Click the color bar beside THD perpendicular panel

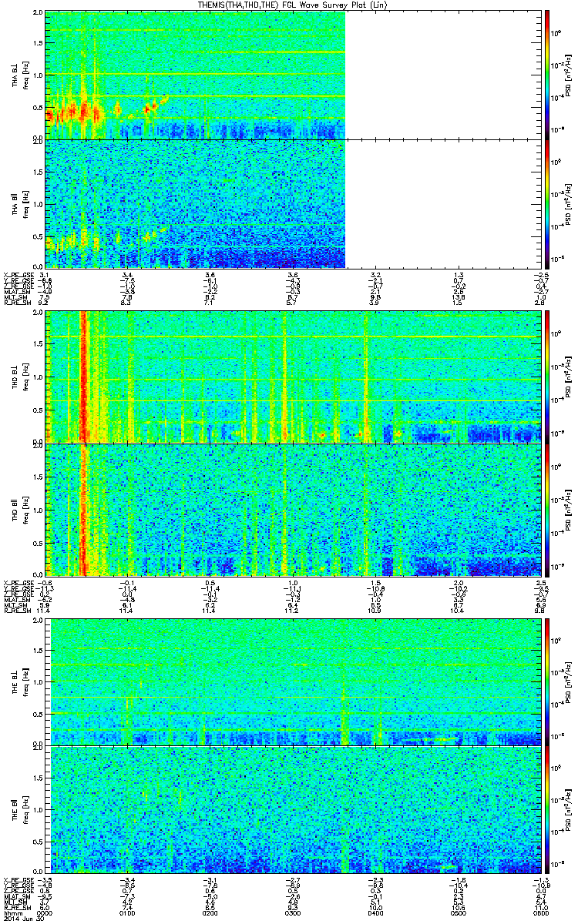click(x=548, y=377)
